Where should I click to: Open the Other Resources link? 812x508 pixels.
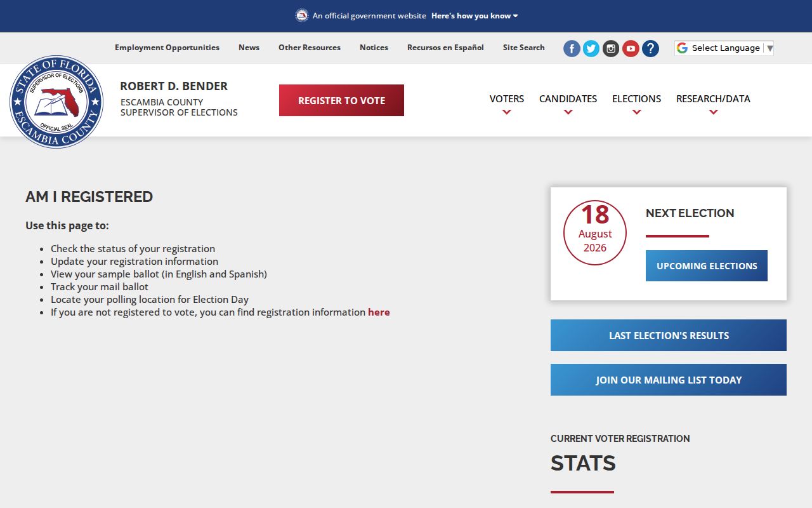coord(310,48)
